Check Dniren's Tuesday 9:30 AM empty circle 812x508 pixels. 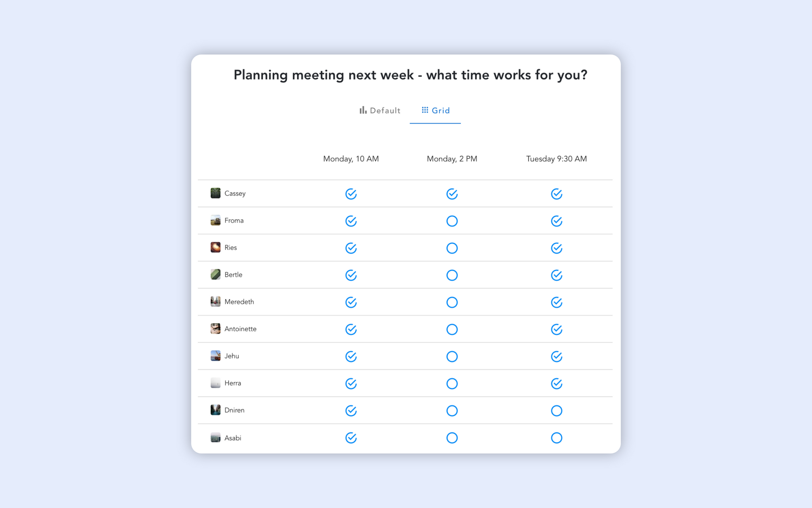tap(557, 411)
